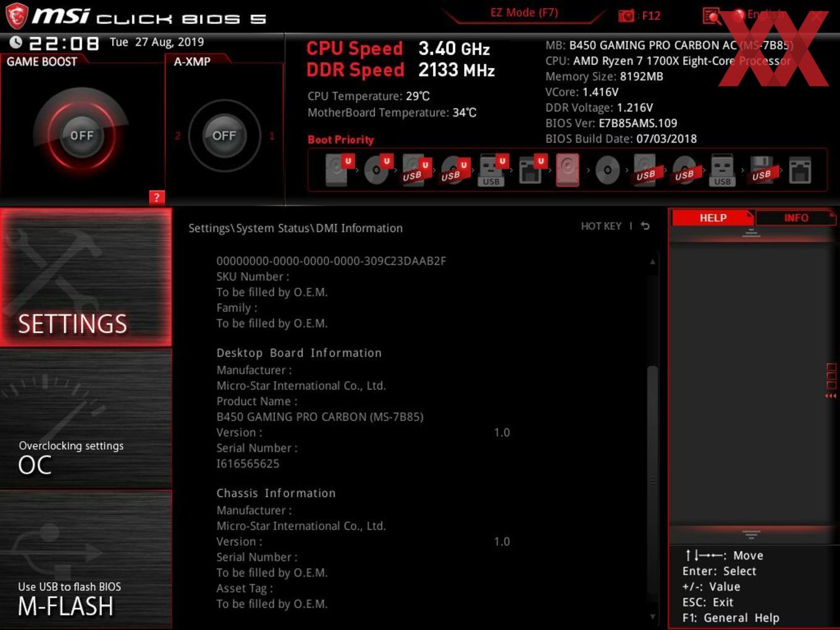The width and height of the screenshot is (840, 630).
Task: Switch to EZ Mode (F7)
Action: [524, 13]
